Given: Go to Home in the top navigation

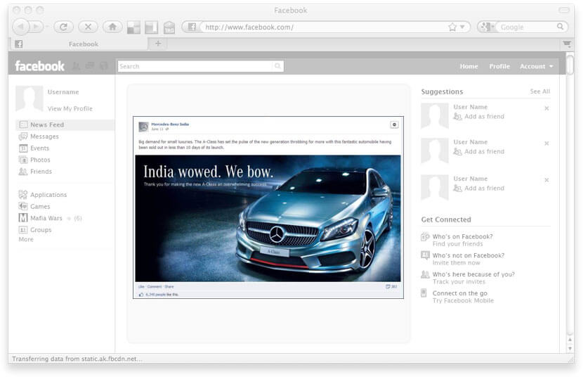Looking at the screenshot, I should tap(469, 66).
